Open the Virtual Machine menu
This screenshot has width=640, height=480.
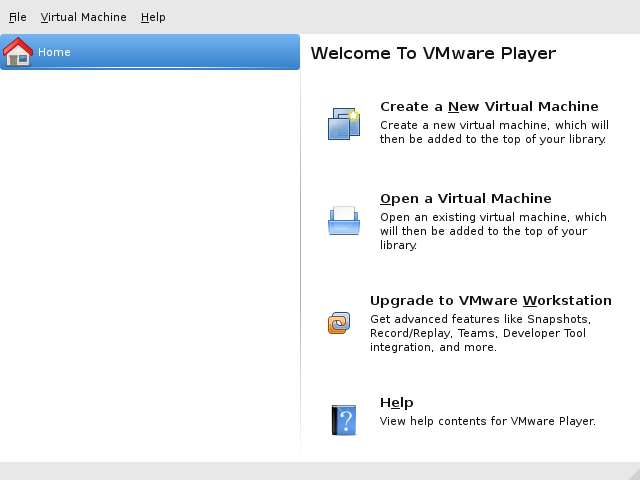83,17
